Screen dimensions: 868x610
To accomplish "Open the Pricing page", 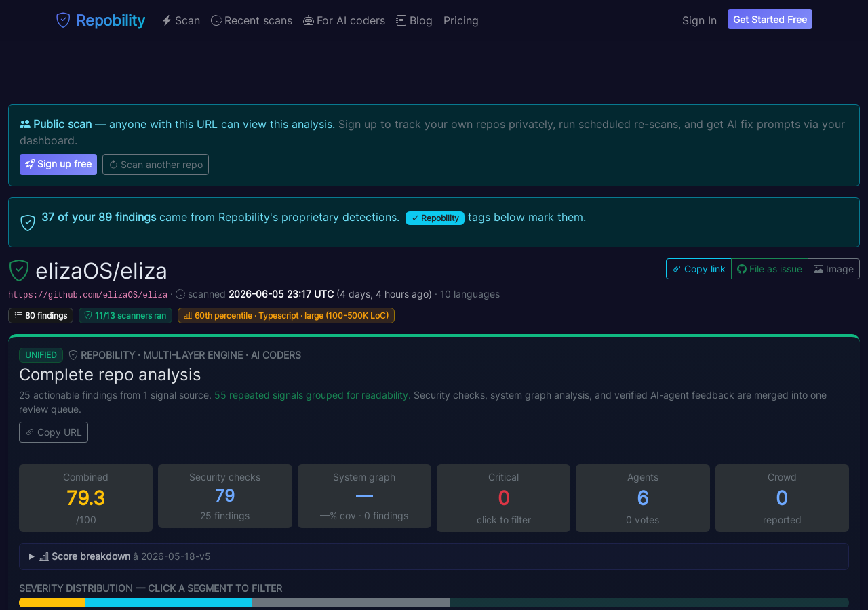I will (x=461, y=20).
